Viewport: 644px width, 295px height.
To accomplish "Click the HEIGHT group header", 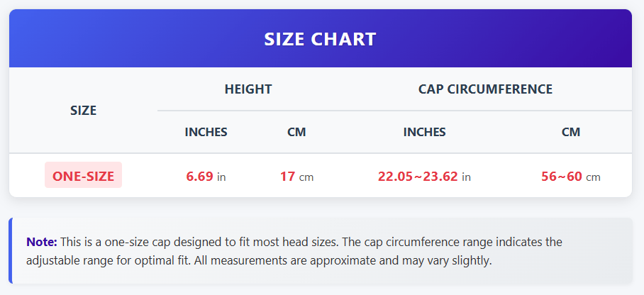I will click(248, 89).
